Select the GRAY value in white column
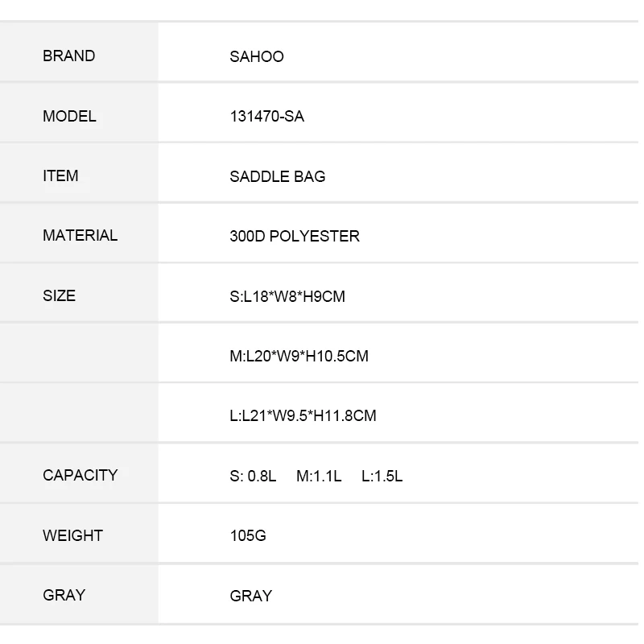The width and height of the screenshot is (644, 644). click(x=251, y=597)
